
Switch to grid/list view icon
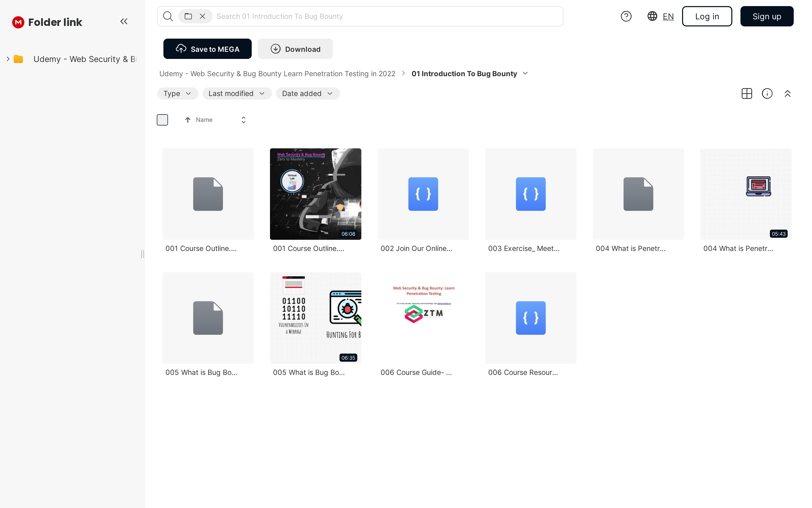pos(747,93)
